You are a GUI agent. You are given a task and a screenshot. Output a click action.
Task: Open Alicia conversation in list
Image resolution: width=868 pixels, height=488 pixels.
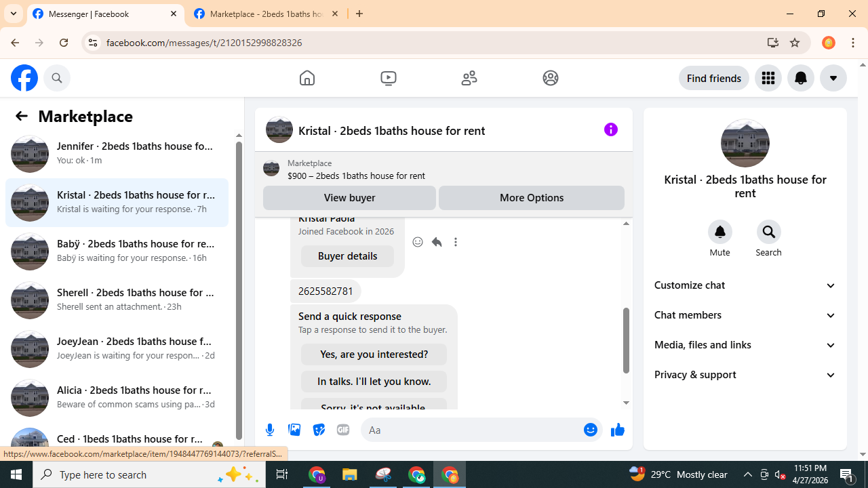117,397
